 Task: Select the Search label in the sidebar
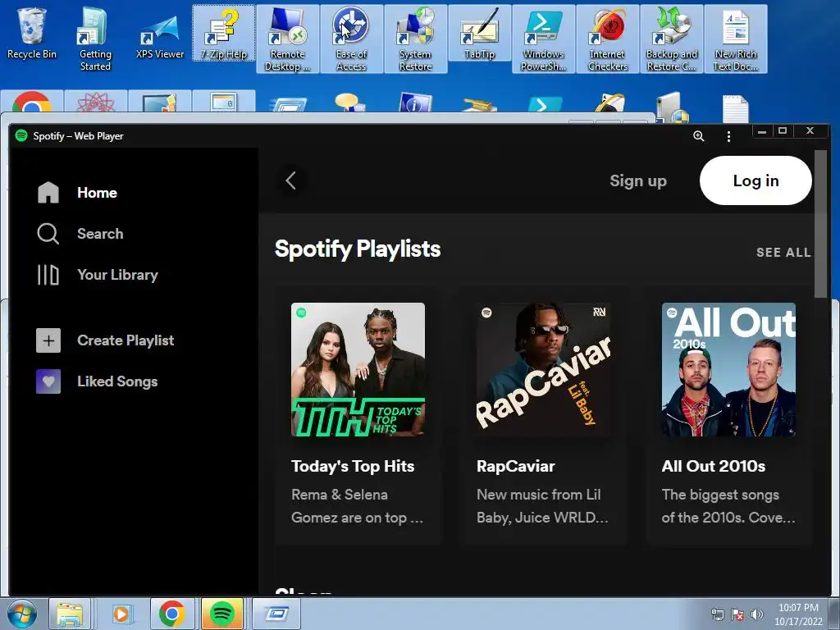(100, 234)
